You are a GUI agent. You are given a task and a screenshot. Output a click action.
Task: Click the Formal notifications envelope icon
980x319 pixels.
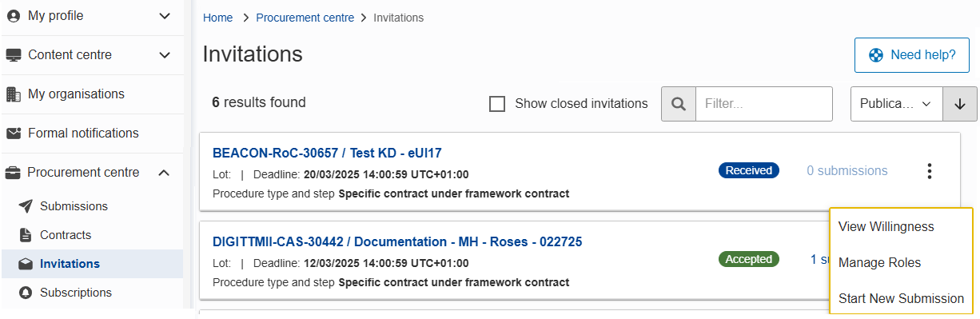click(x=14, y=134)
